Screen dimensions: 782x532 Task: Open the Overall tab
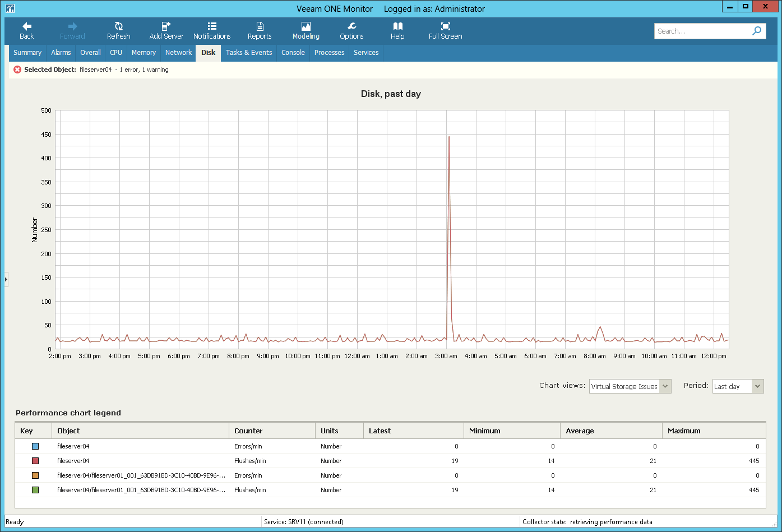click(x=90, y=53)
